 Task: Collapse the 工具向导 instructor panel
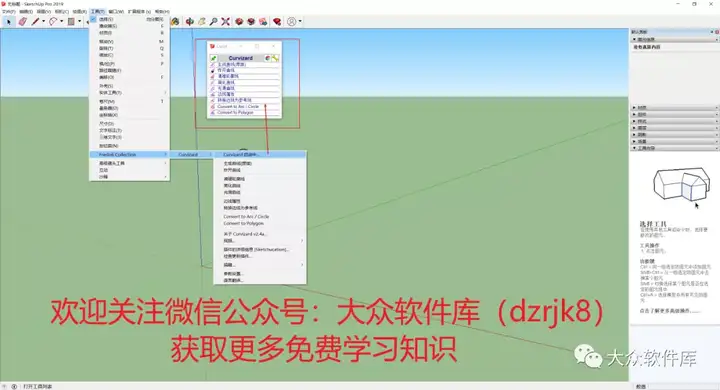coord(675,148)
